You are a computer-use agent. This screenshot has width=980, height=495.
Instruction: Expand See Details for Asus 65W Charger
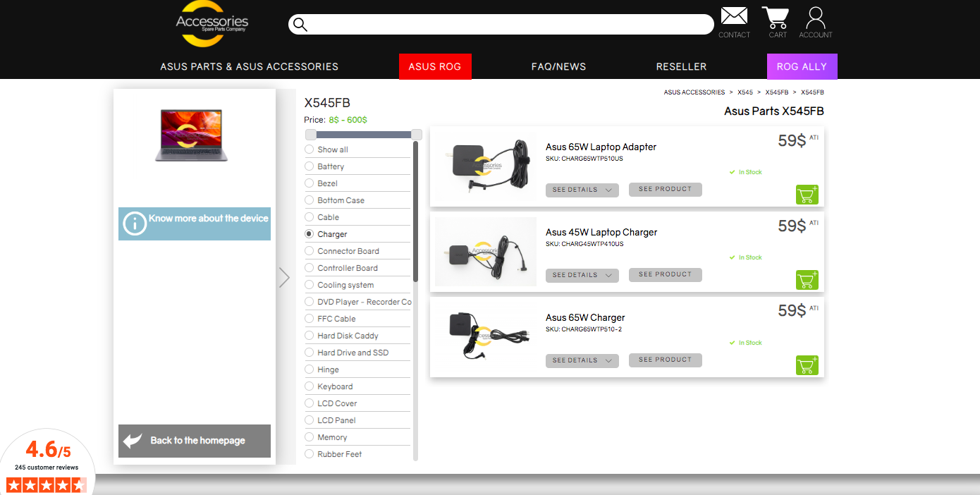click(582, 360)
